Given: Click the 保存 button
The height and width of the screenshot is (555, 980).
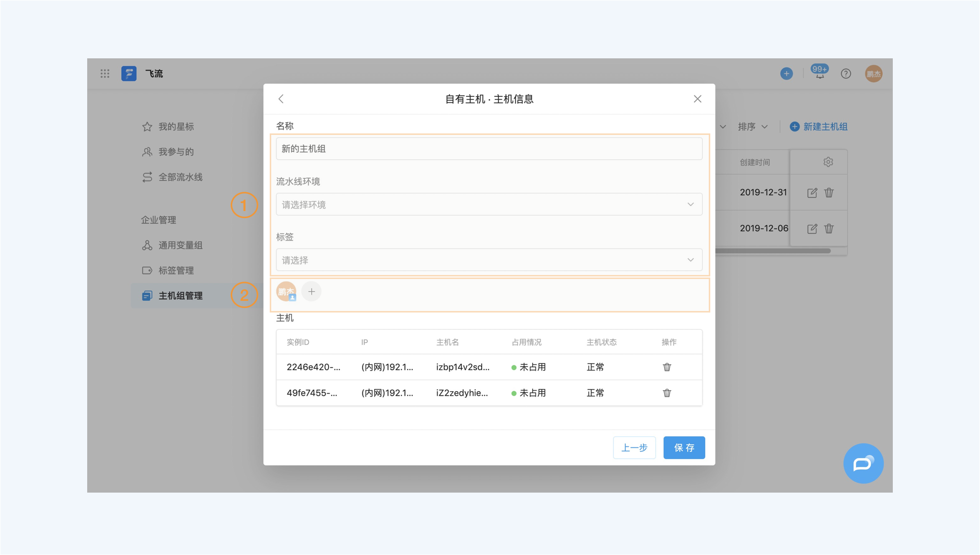Looking at the screenshot, I should click(x=684, y=447).
